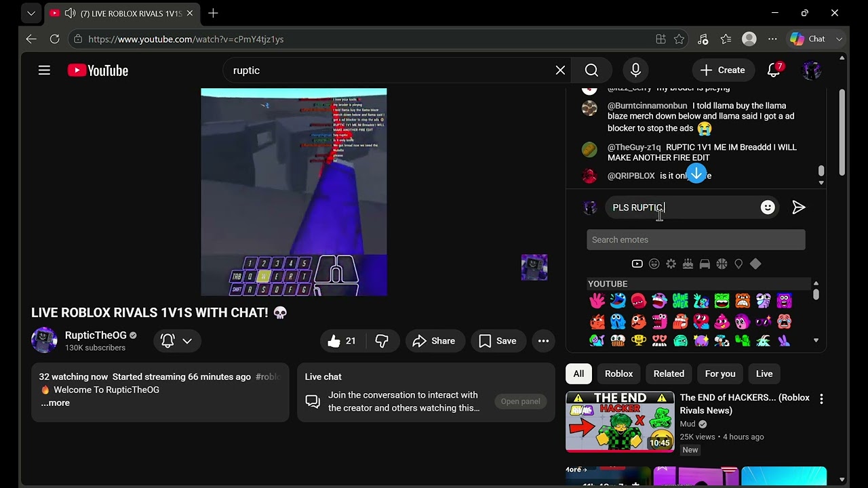Image resolution: width=868 pixels, height=488 pixels.
Task: Reload the page
Action: (55, 39)
